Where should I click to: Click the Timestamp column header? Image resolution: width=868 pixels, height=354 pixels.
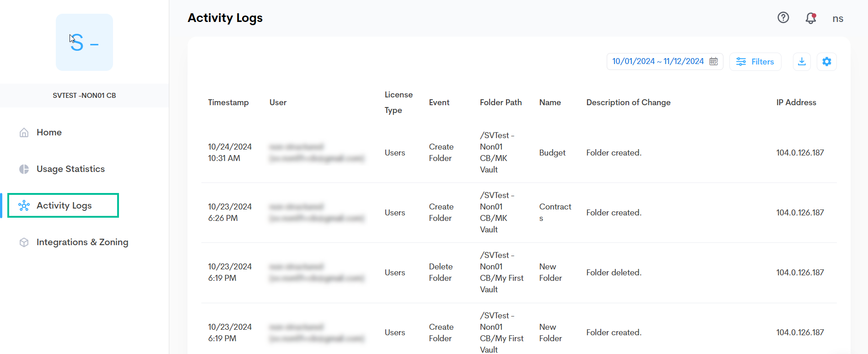pos(228,102)
